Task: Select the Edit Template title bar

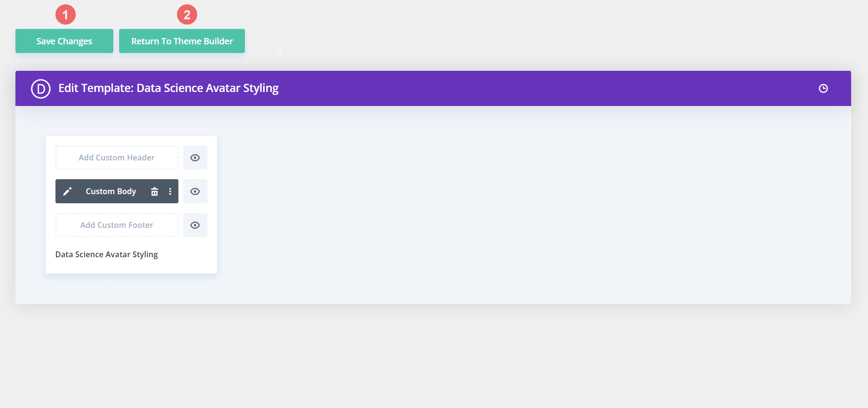Action: [x=169, y=88]
